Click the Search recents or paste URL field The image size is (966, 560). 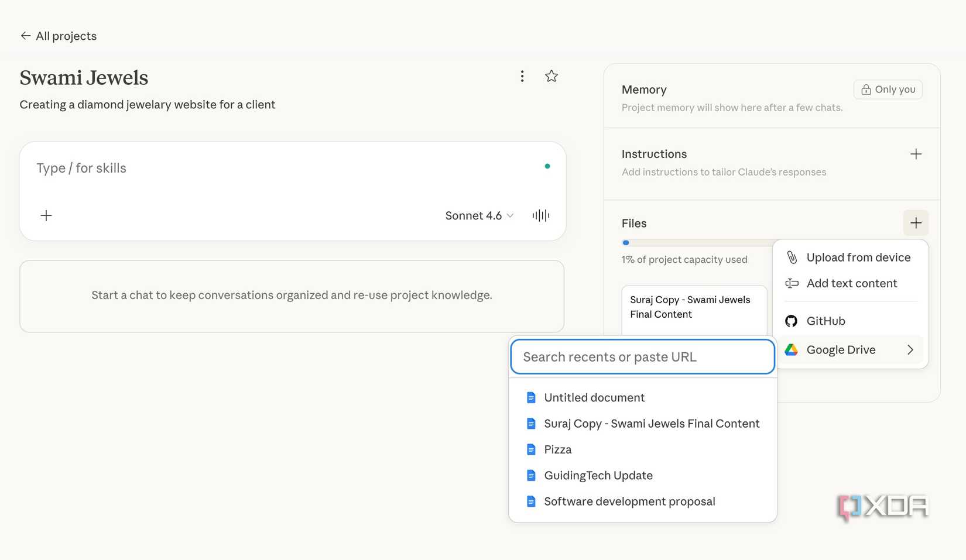(x=642, y=357)
